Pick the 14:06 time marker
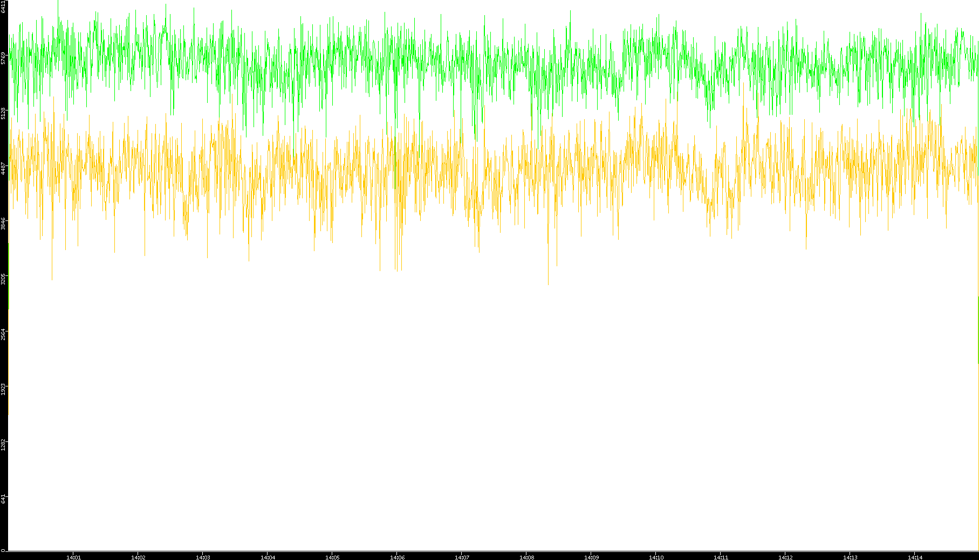Viewport: 979px width, 560px height. pos(397,557)
